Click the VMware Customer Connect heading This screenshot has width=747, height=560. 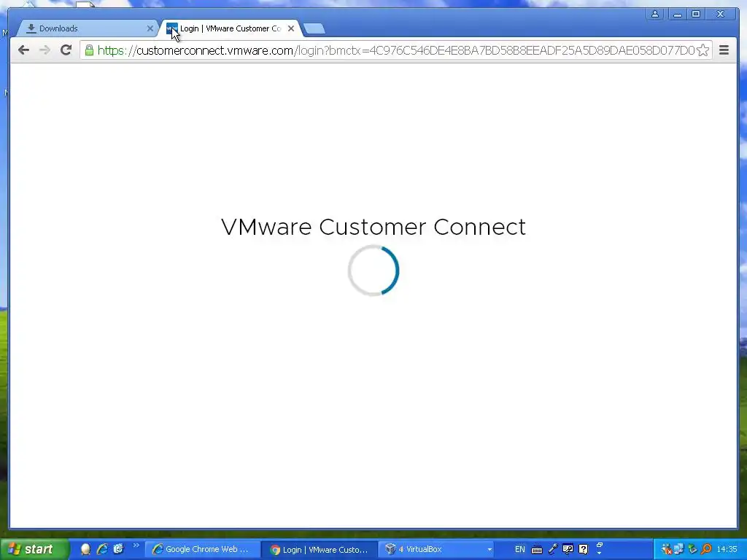(x=373, y=227)
